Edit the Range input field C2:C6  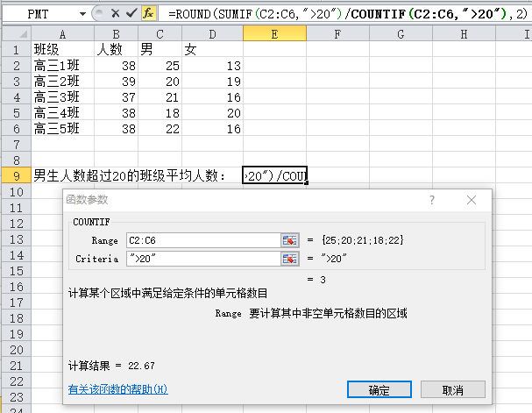203,240
